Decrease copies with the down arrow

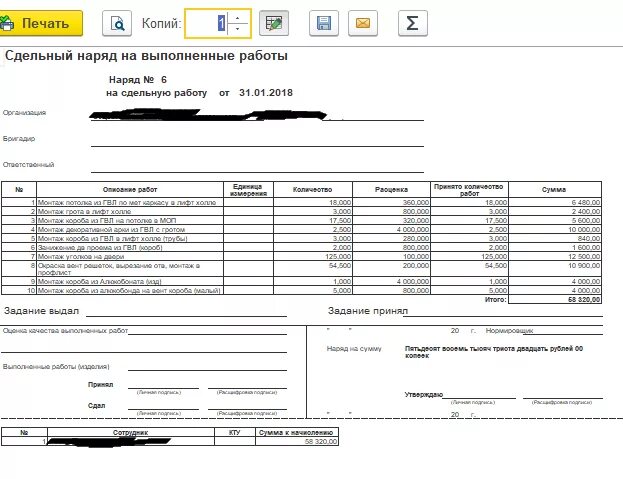[x=238, y=29]
